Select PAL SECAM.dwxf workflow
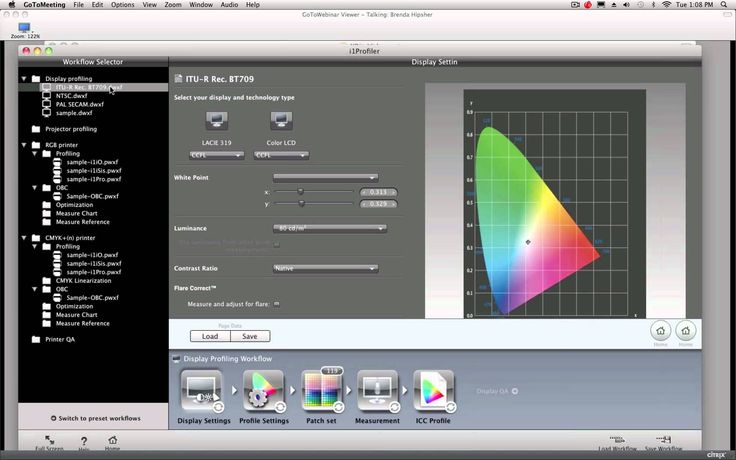This screenshot has width=736, height=460. click(x=80, y=104)
